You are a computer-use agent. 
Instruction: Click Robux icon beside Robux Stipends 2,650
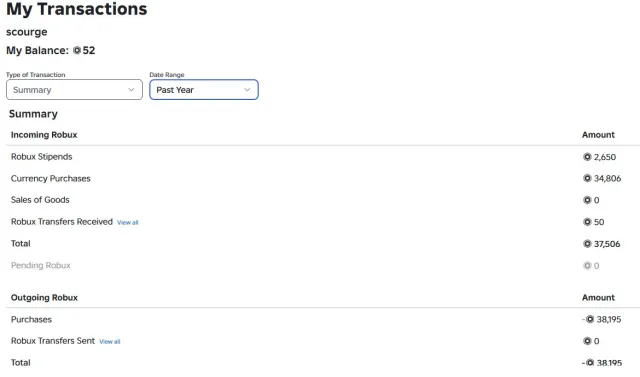[x=587, y=157]
